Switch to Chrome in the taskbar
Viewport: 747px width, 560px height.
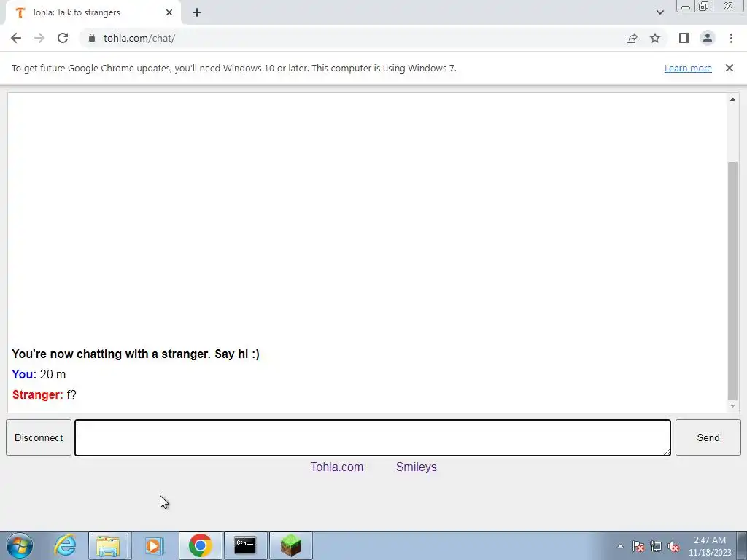point(200,545)
